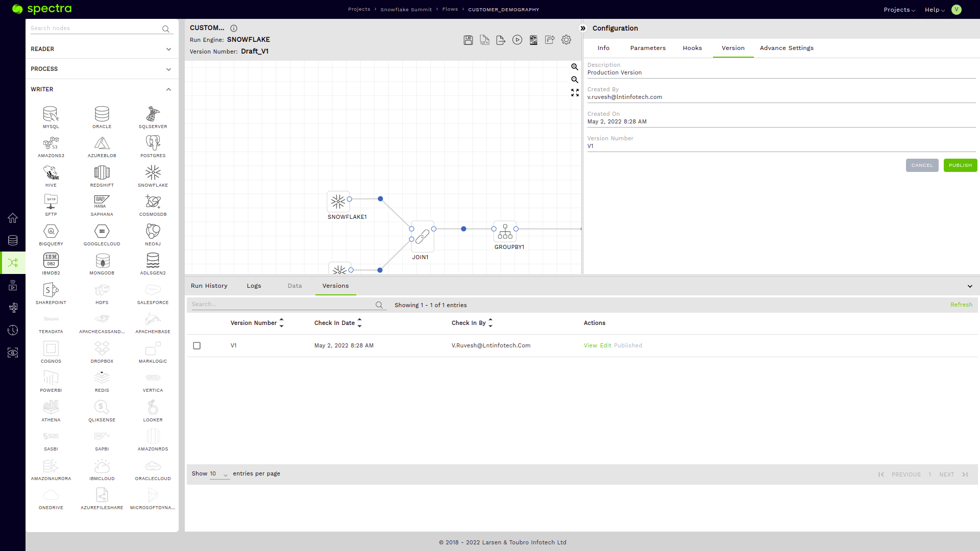Click the View link for V1

click(591, 345)
